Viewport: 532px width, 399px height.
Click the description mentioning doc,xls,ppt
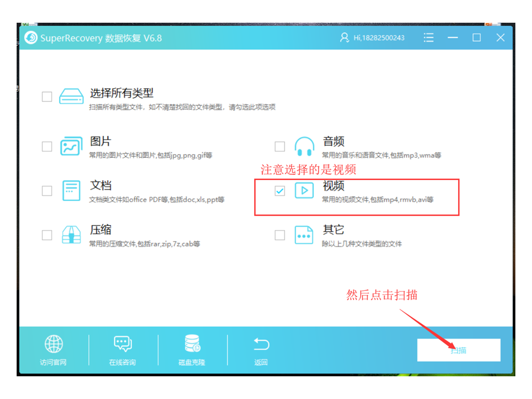[157, 199]
